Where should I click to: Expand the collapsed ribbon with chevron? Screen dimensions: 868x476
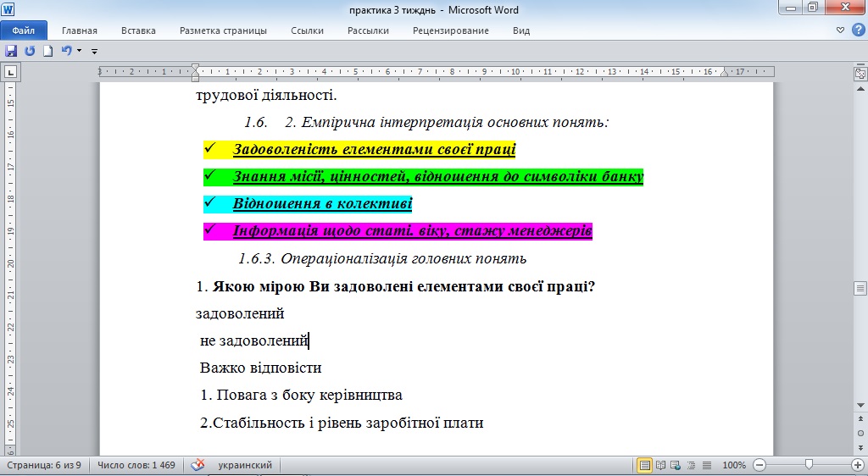pos(840,30)
